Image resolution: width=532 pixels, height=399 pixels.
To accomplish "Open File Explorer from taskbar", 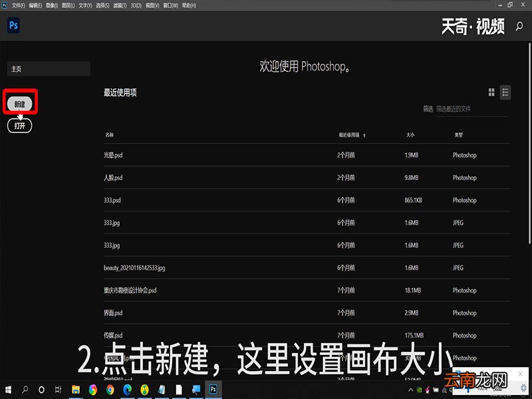I will [x=76, y=390].
